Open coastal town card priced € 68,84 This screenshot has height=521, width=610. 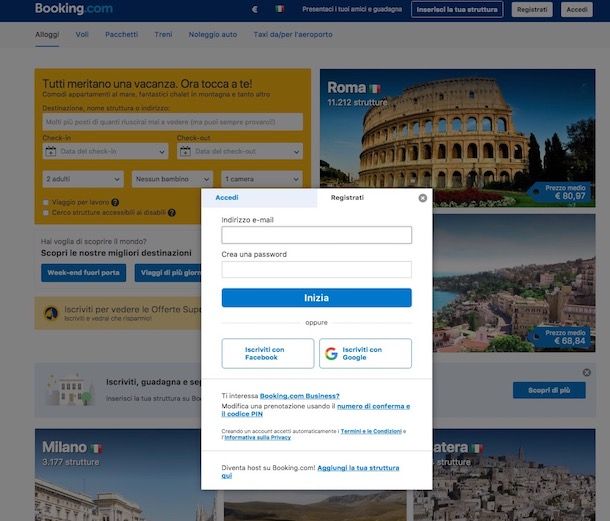coord(514,283)
